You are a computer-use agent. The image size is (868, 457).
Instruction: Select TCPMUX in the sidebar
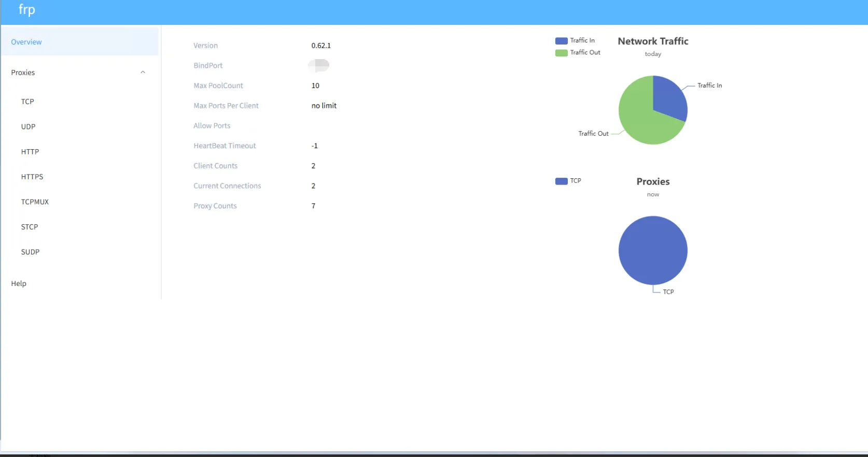click(x=35, y=202)
